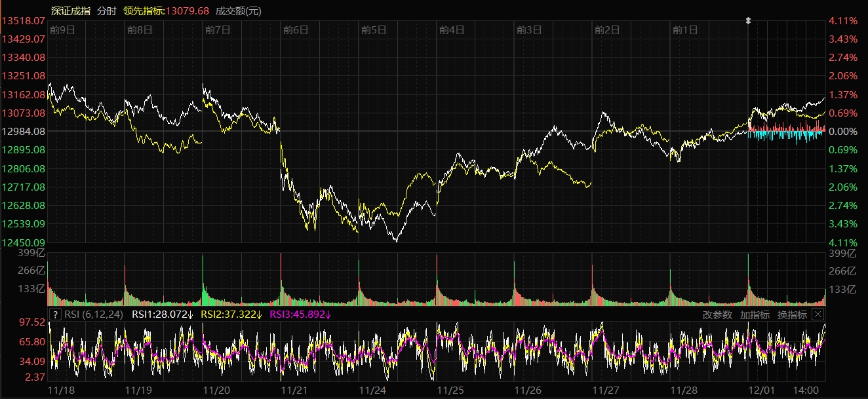Close the RSI indicator panel
The width and height of the screenshot is (868, 399).
[818, 314]
